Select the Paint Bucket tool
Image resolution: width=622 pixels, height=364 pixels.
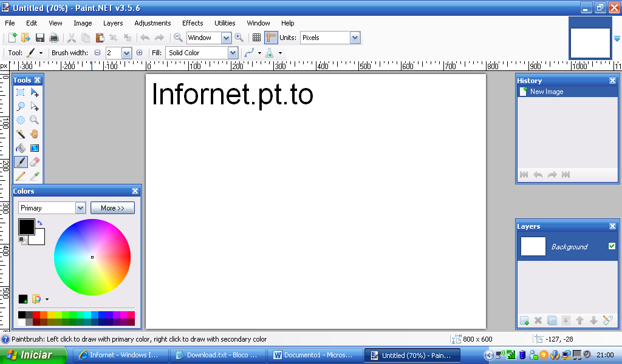21,148
